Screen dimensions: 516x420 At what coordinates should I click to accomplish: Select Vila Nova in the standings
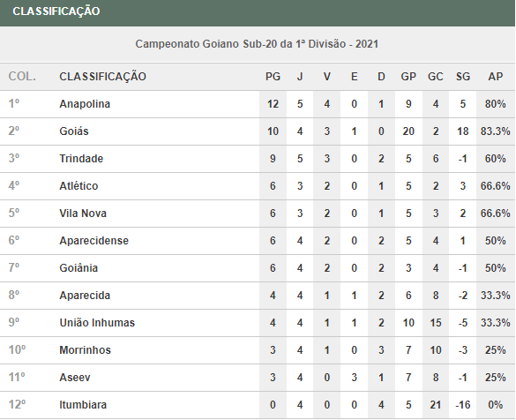point(83,214)
